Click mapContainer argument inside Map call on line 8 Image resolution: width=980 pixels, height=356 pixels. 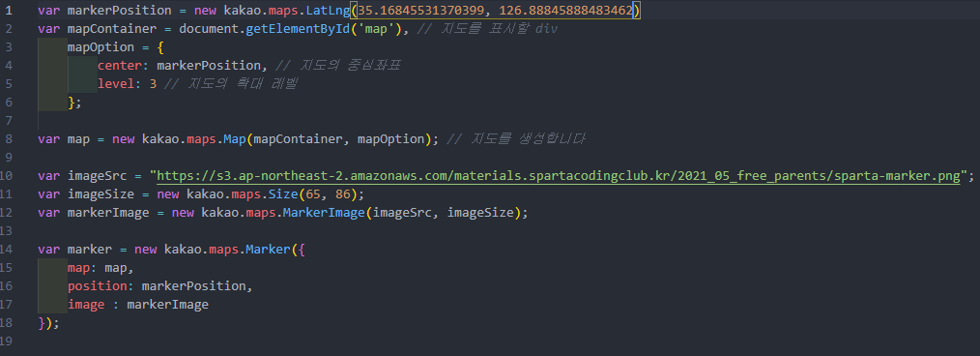pos(299,139)
